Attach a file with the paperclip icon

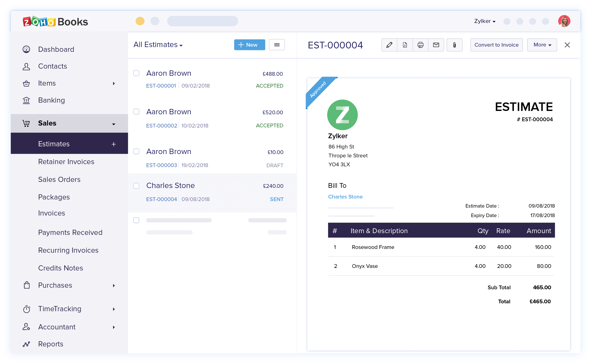[454, 45]
